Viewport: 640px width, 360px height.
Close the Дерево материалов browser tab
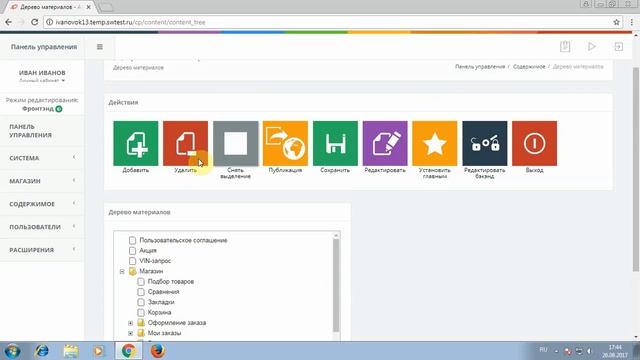(x=89, y=7)
